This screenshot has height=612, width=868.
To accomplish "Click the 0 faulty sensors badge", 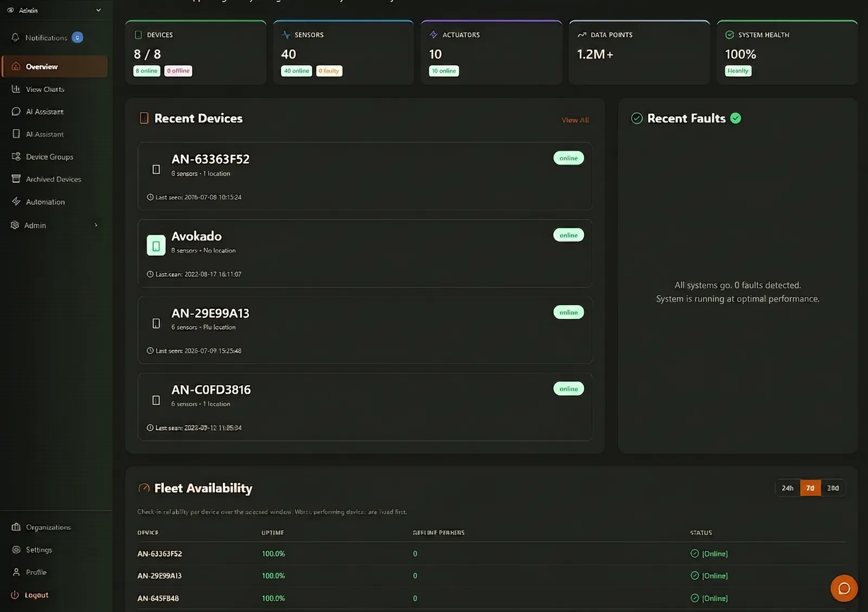I will (329, 71).
